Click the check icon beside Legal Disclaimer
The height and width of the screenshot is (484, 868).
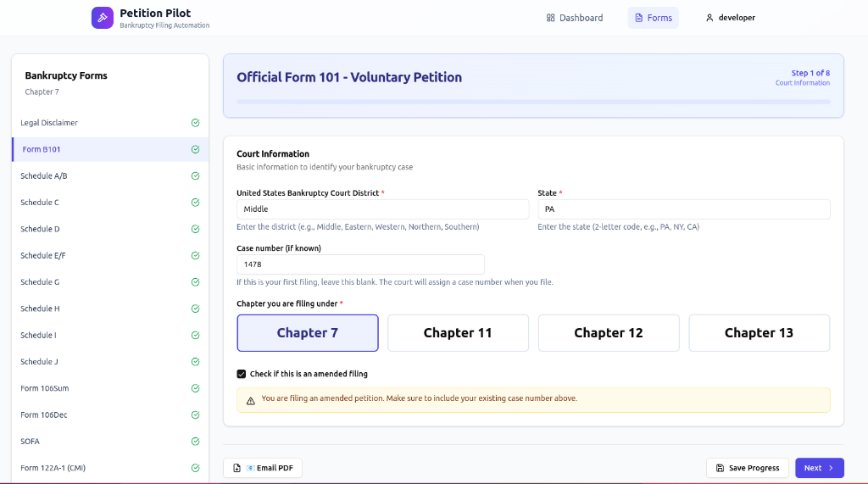196,123
